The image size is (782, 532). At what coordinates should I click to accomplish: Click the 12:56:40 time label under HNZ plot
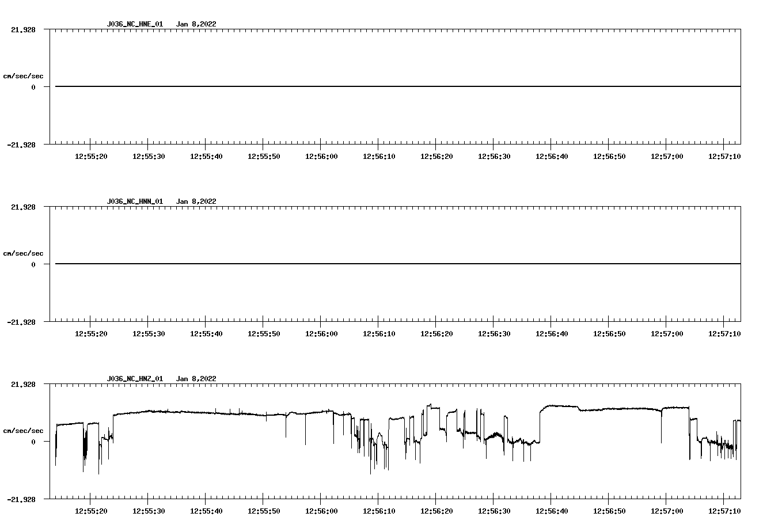[552, 511]
